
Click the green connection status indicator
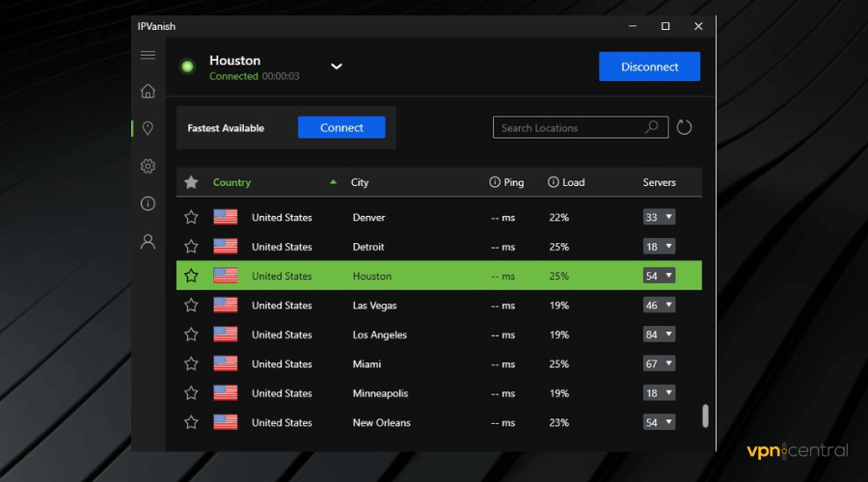coord(188,67)
